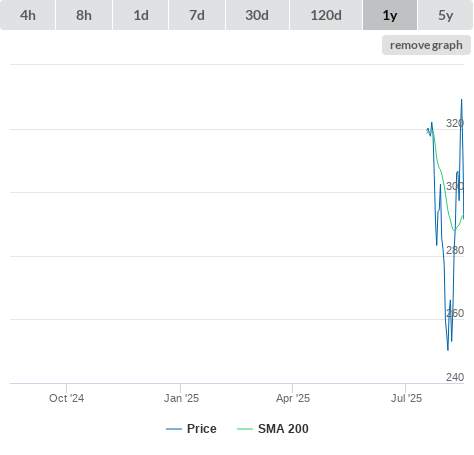Select the 120d range tab

[326, 15]
